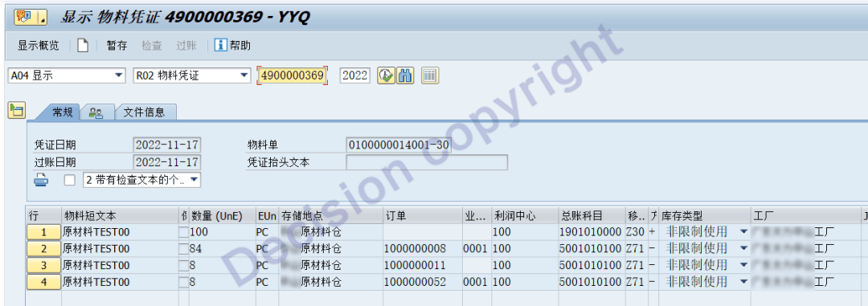Viewport: 868px width, 306px height.
Task: Click the 物料单 field 0100000014001-30
Action: (399, 145)
